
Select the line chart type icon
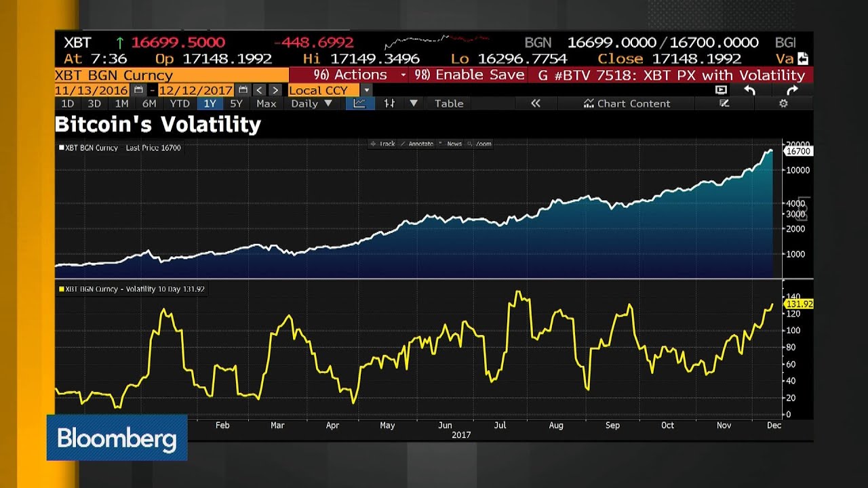[359, 104]
